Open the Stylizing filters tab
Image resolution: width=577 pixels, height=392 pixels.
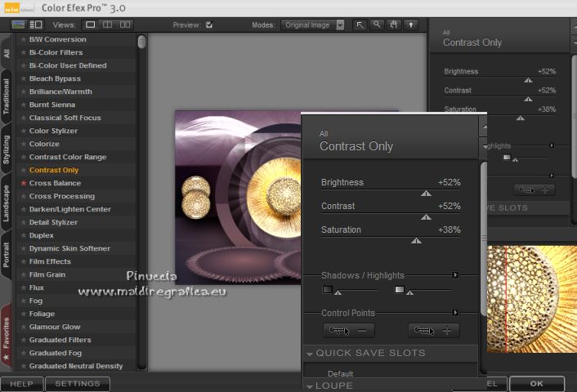7,149
